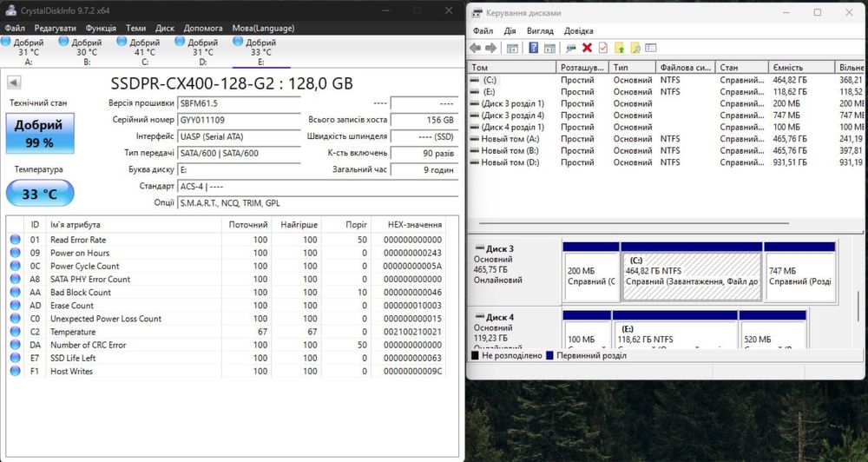Click the Добрий 99 % health status button
Screen dimensions: 868x462
(x=40, y=134)
